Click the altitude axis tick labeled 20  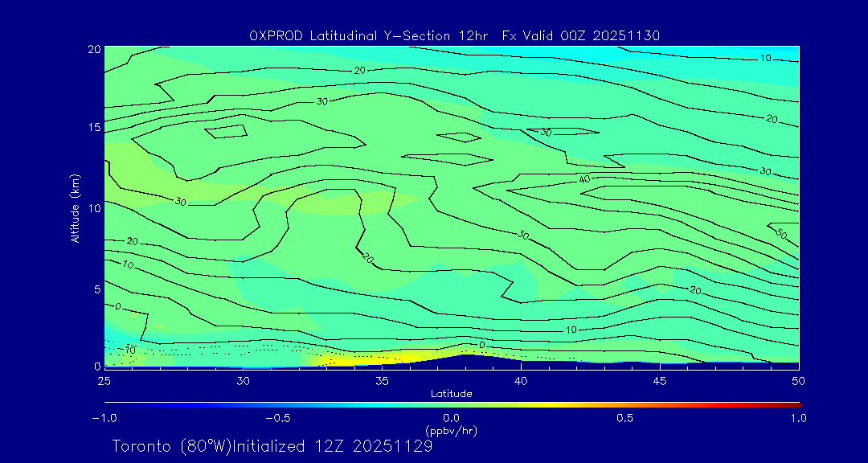coord(92,49)
